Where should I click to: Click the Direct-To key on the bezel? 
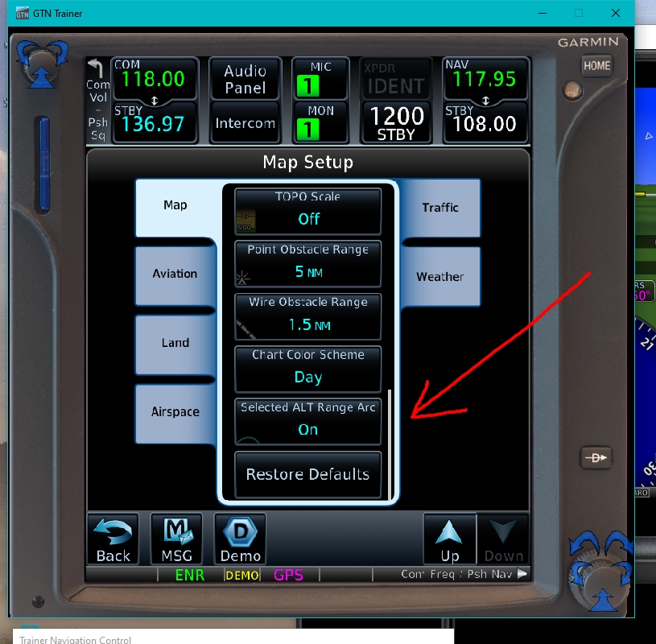coord(596,458)
